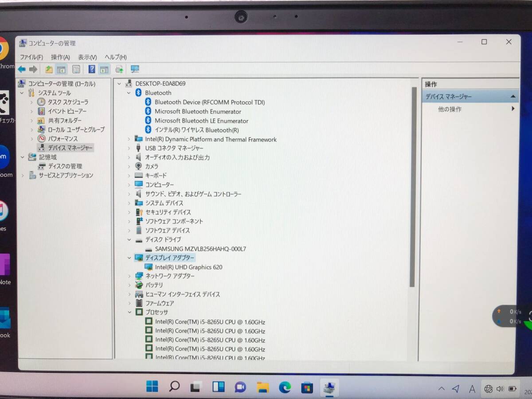The height and width of the screenshot is (399, 532).
Task: Open taskbar Search magnifier
Action: [x=174, y=387]
